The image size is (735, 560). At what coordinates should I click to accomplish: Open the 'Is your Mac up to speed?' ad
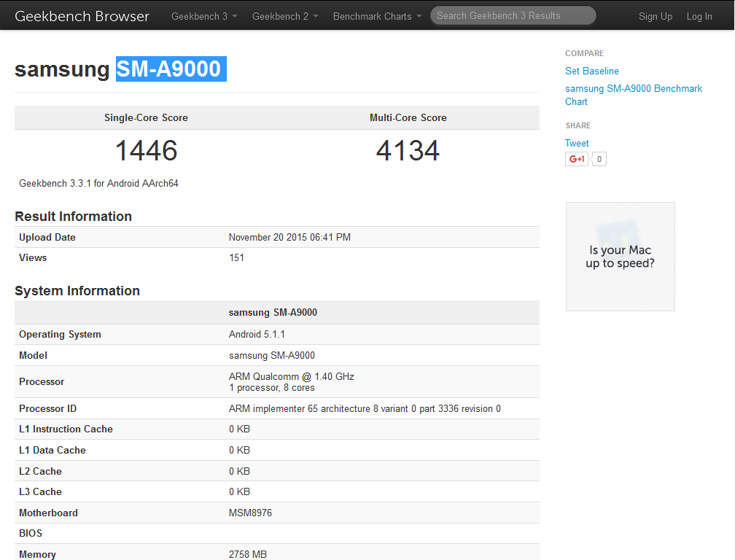click(620, 257)
